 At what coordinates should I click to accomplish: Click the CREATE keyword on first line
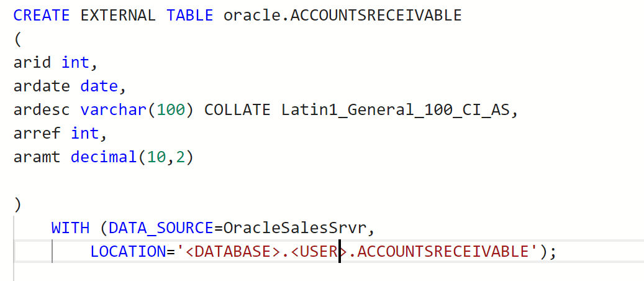point(42,16)
